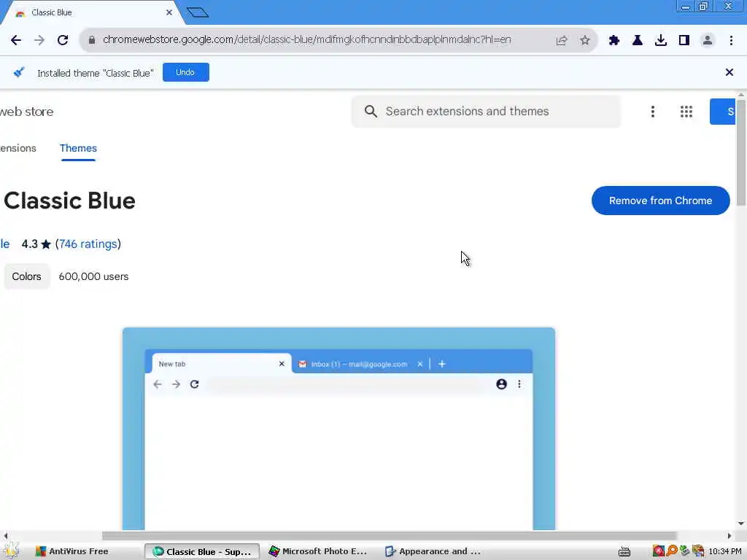The height and width of the screenshot is (560, 747).
Task: Open Chrome Labs flask icon
Action: (x=638, y=41)
